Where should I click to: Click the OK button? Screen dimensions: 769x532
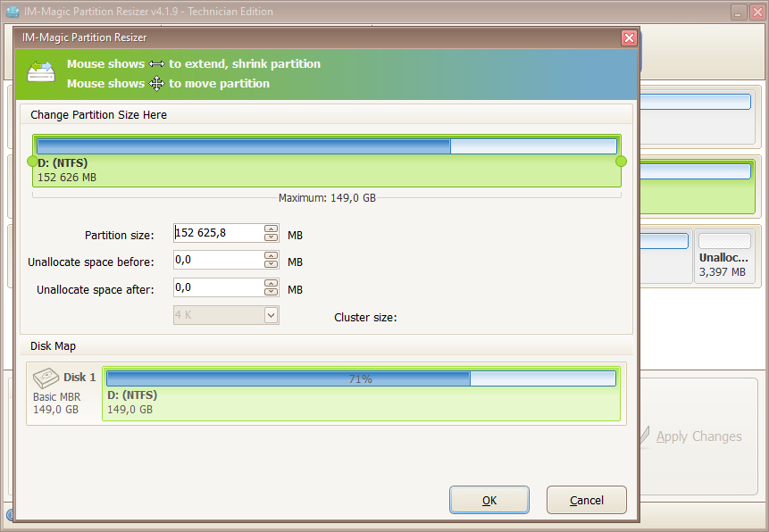(489, 500)
